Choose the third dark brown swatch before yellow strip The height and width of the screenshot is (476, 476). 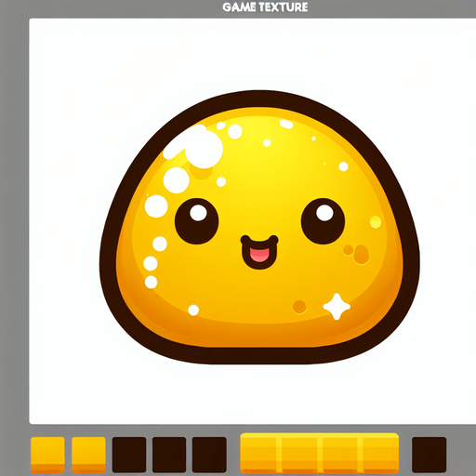click(x=209, y=455)
